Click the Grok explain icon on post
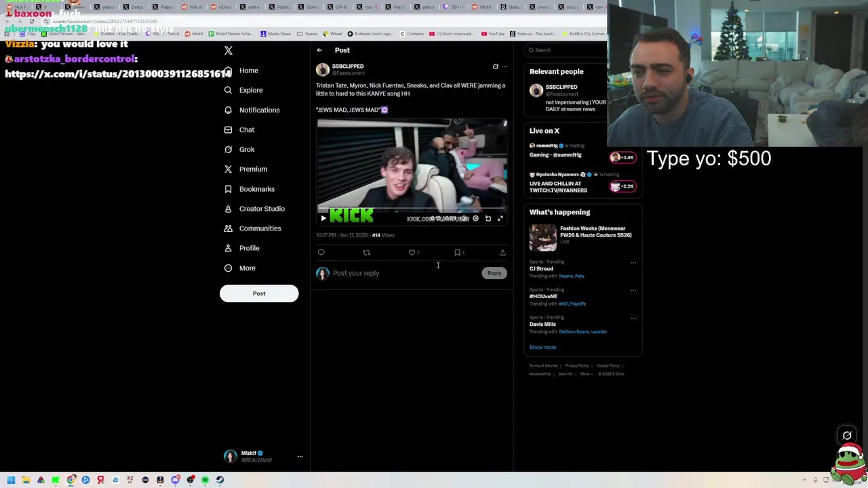 (x=495, y=66)
